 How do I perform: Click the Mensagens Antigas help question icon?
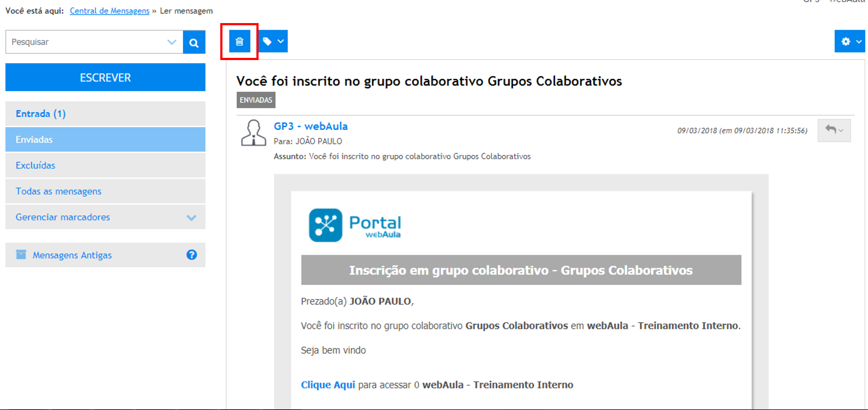192,255
